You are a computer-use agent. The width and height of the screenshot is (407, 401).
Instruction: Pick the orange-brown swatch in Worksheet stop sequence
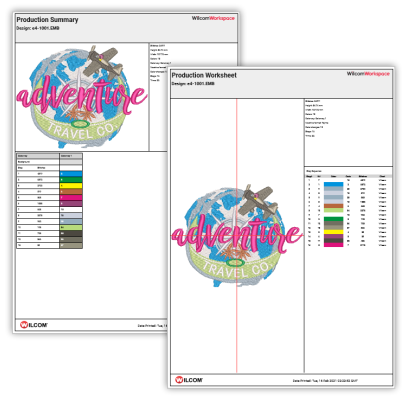click(333, 206)
